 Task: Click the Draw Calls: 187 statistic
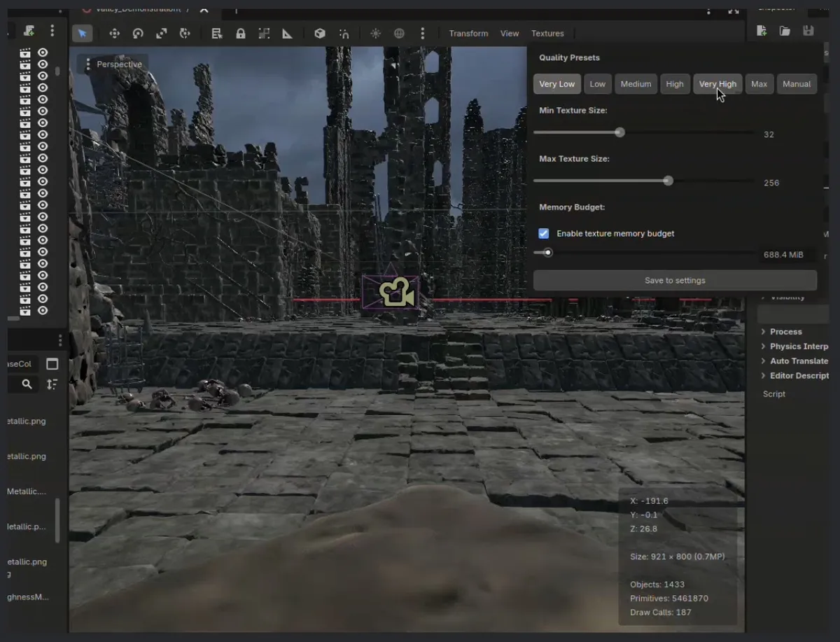tap(661, 613)
